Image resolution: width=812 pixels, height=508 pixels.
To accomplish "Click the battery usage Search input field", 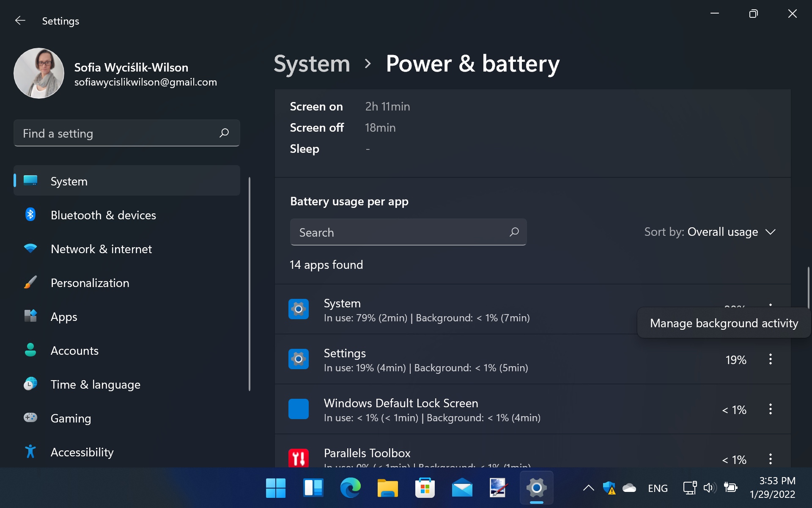I will (x=408, y=232).
